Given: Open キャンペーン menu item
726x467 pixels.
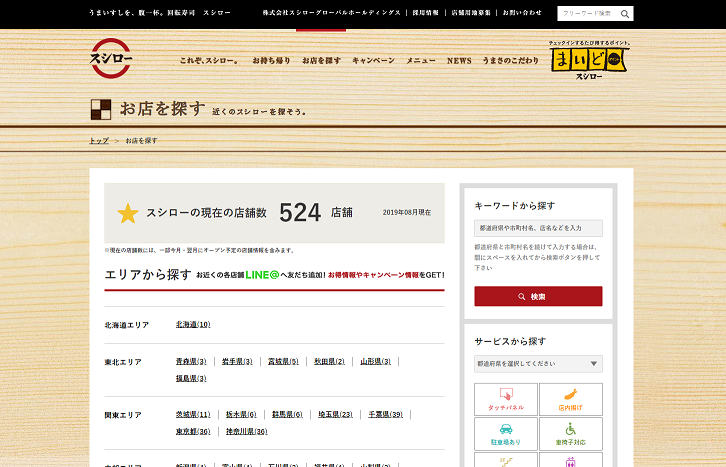Looking at the screenshot, I should 373,61.
